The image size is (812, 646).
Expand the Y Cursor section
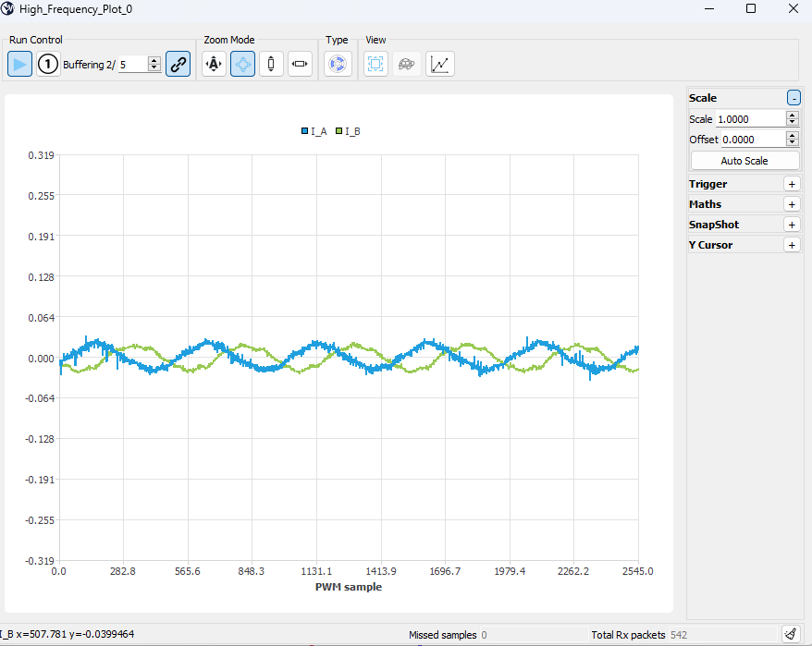[x=792, y=245]
